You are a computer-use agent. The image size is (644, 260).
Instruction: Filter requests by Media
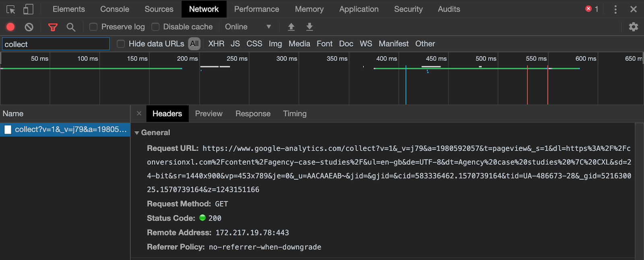point(299,44)
